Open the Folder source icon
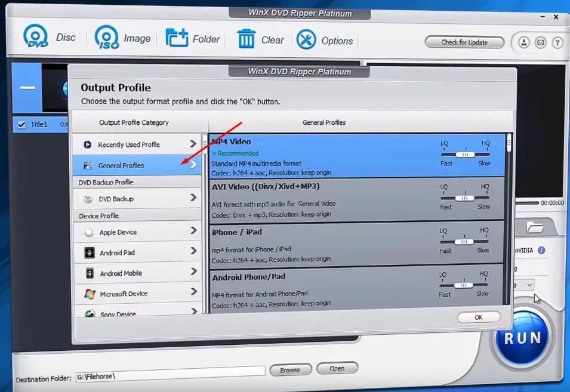 [177, 38]
